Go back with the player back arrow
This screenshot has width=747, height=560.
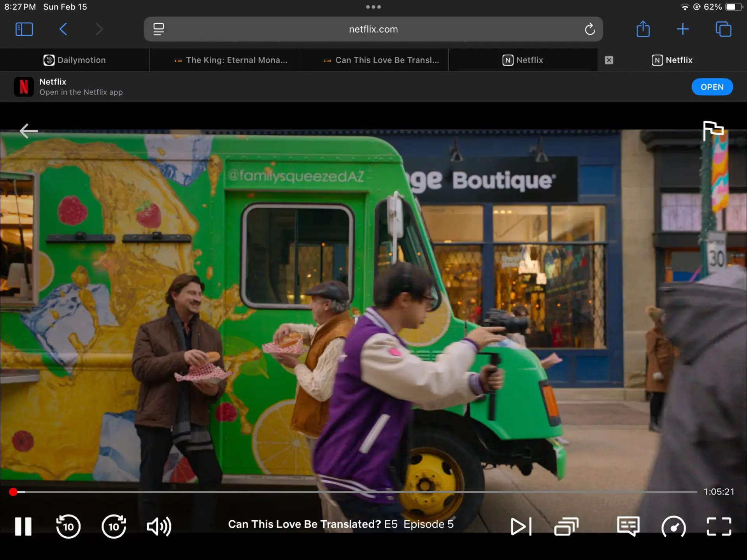click(x=28, y=131)
